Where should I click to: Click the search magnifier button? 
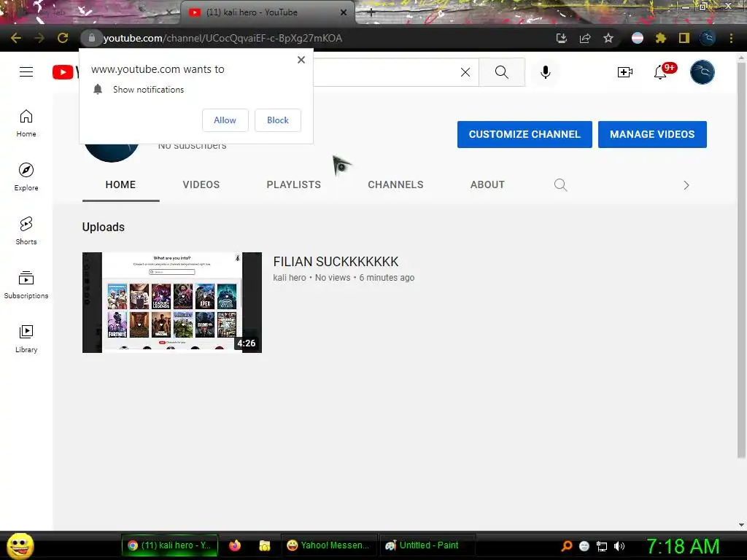point(502,72)
